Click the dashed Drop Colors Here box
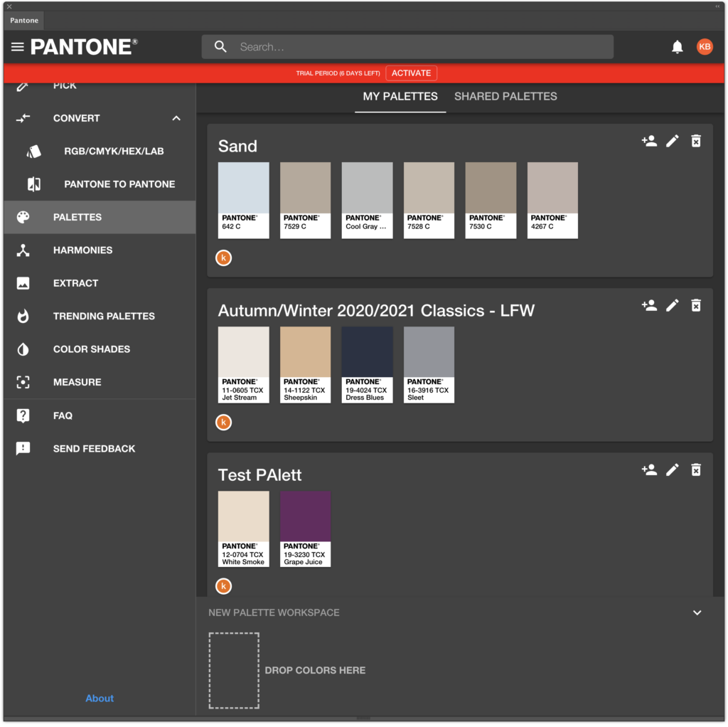The height and width of the screenshot is (727, 728). [234, 670]
